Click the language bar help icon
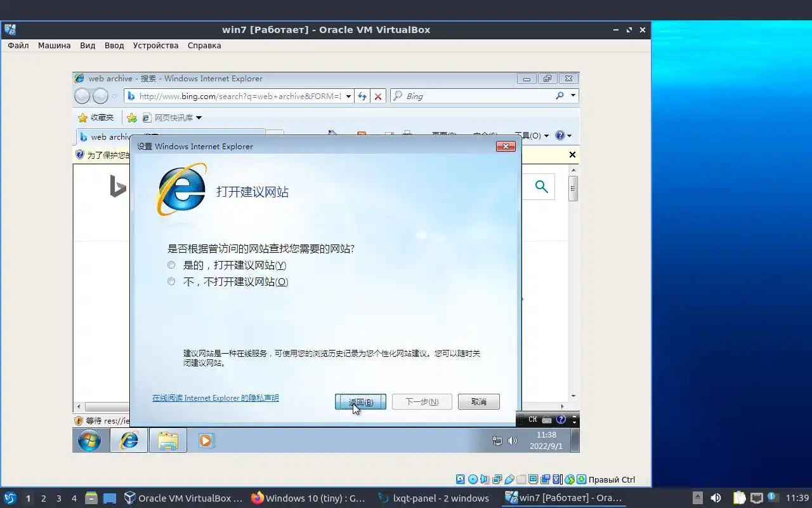The width and height of the screenshot is (812, 508). [x=561, y=420]
